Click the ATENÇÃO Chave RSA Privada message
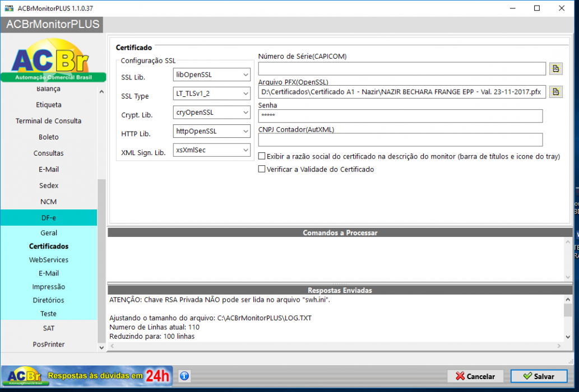 pos(219,300)
